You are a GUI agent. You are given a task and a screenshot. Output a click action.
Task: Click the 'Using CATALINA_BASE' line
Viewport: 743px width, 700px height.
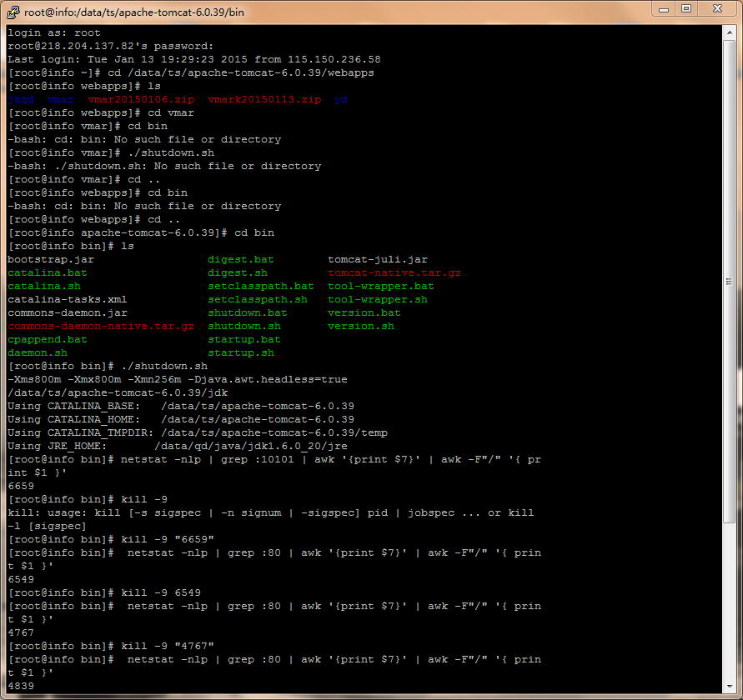[x=181, y=406]
